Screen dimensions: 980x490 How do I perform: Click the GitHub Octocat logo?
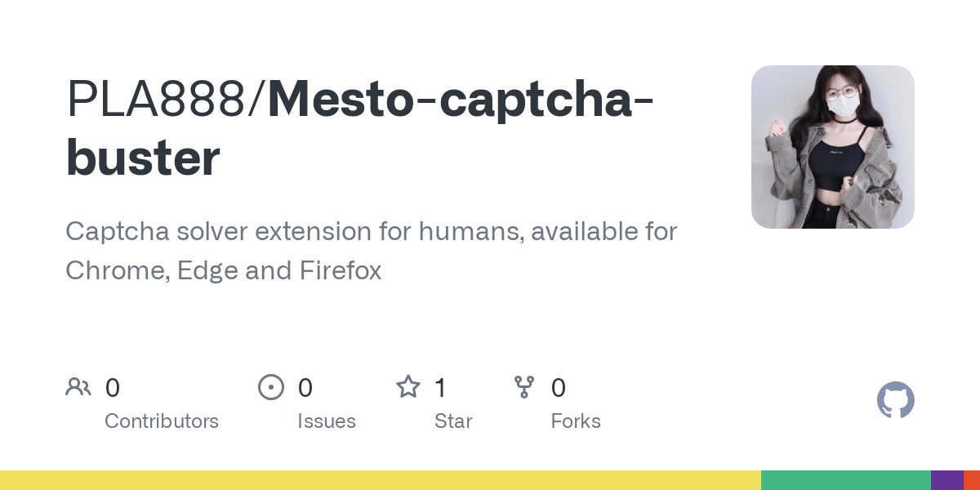pyautogui.click(x=896, y=400)
